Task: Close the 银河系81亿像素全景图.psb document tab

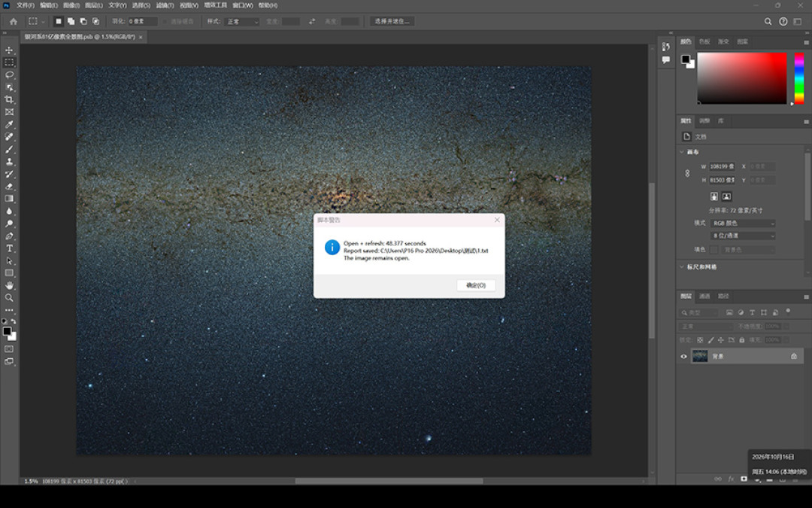Action: (x=141, y=38)
